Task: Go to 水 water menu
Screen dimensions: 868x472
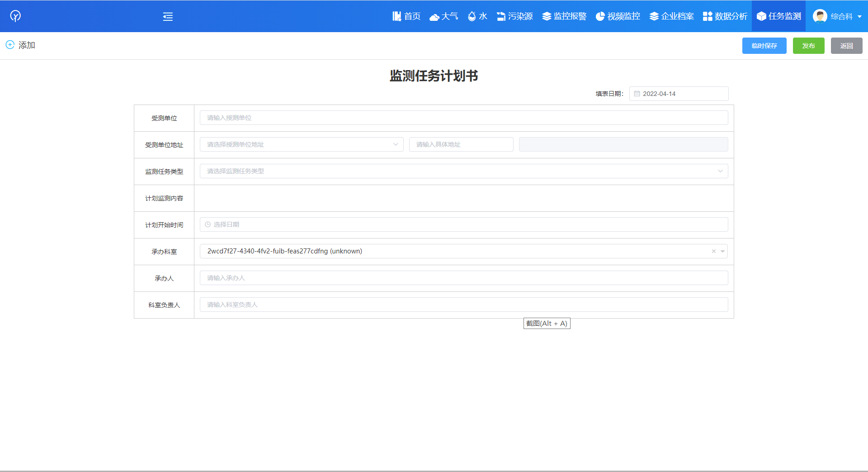Action: click(x=477, y=16)
